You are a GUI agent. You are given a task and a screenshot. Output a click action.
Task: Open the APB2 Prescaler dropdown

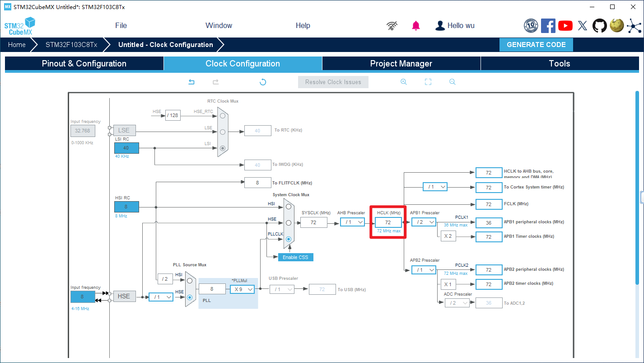[x=424, y=270]
